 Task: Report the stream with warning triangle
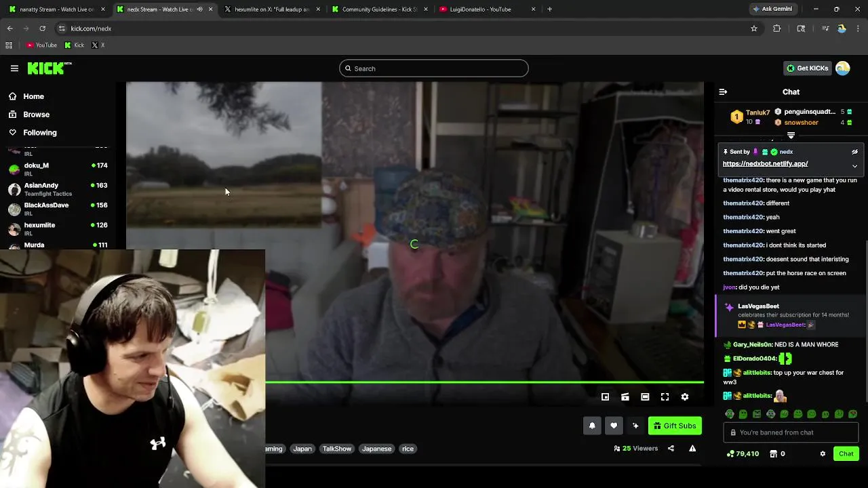pyautogui.click(x=692, y=449)
